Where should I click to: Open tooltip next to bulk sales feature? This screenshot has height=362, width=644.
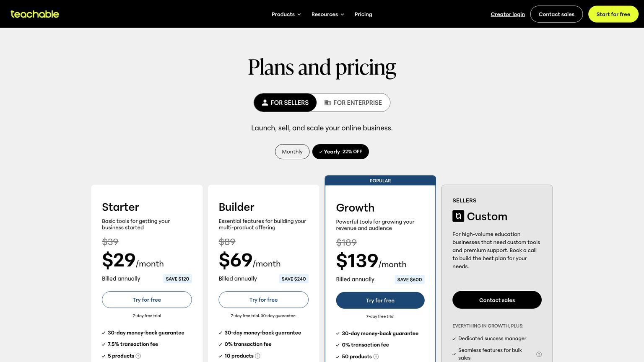coord(539,354)
